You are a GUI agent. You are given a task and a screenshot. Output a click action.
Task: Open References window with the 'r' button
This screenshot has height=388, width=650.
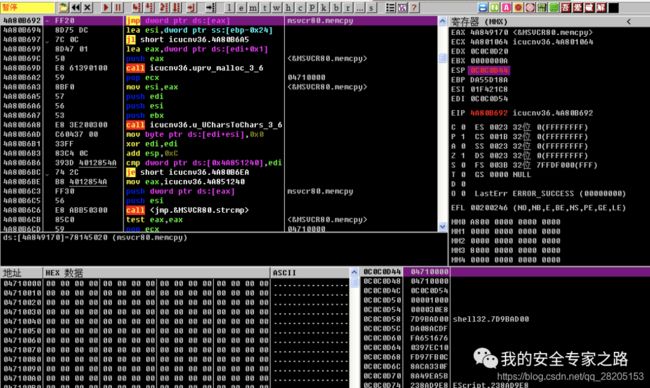[x=348, y=7]
